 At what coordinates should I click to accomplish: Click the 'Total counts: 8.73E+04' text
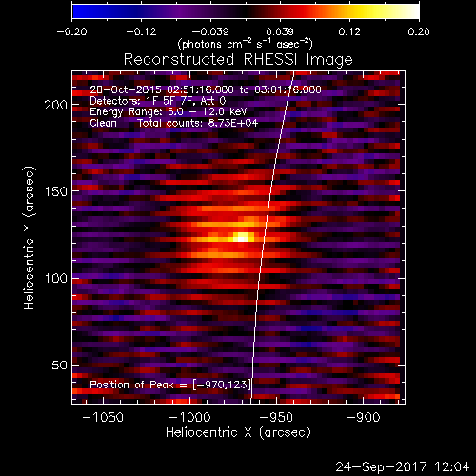197,123
